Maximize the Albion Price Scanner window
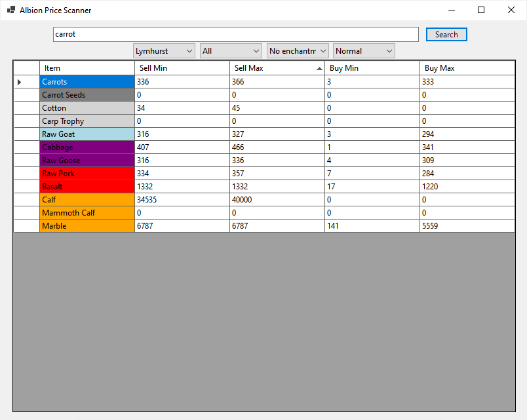 point(481,10)
